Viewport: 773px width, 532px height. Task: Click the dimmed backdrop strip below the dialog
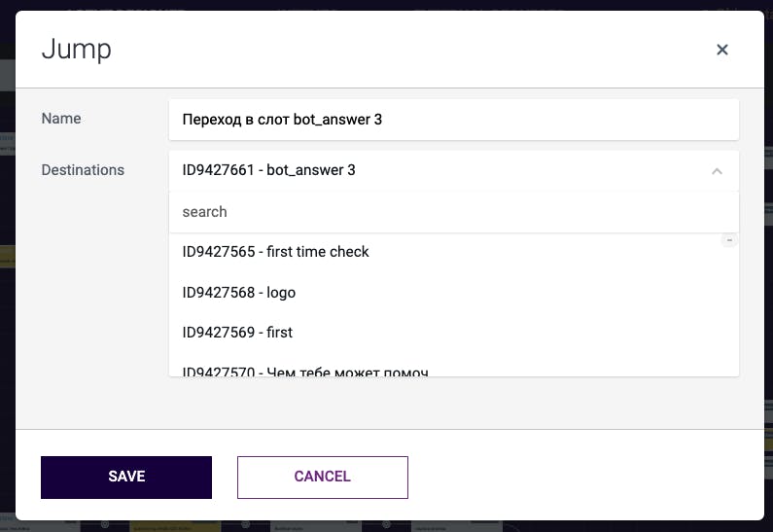(x=389, y=526)
